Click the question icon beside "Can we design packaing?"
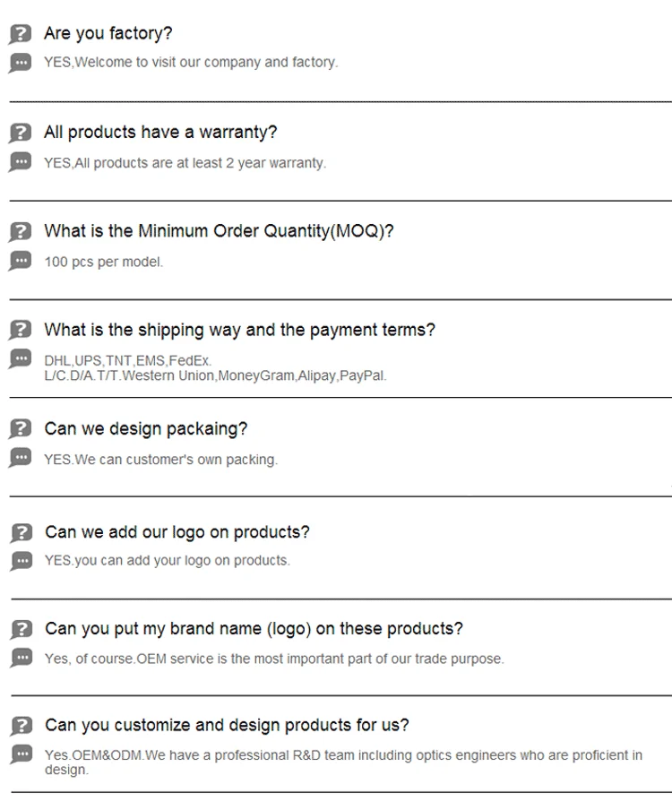The image size is (672, 810). [20, 430]
